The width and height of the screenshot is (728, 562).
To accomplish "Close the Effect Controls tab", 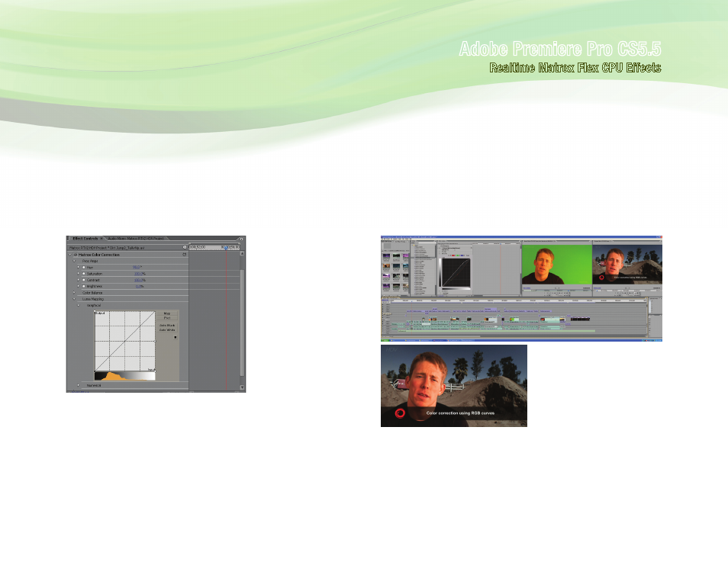I will coord(101,239).
